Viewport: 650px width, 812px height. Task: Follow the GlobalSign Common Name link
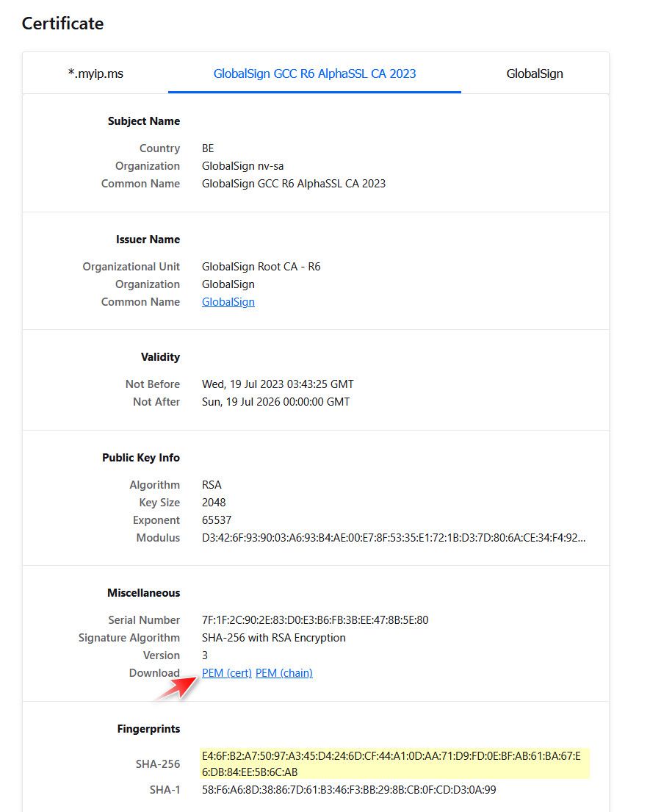[x=228, y=302]
